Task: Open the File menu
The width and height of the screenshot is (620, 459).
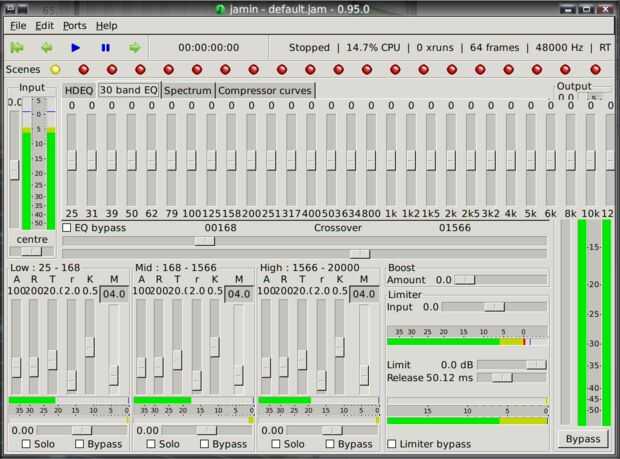Action: point(18,25)
